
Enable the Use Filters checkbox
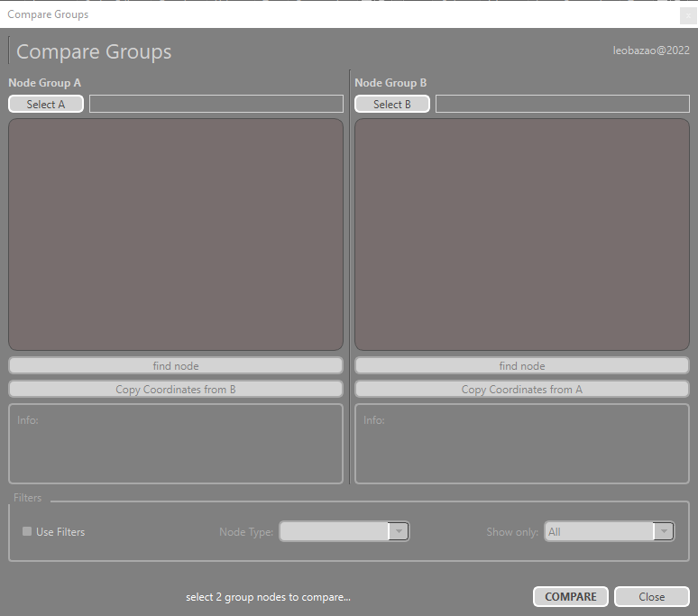(x=27, y=531)
